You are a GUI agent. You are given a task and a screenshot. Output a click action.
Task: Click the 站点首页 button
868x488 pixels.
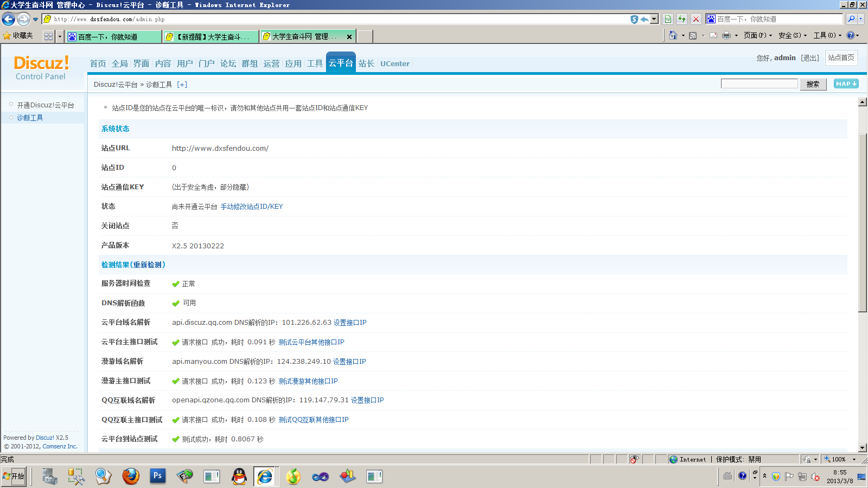(841, 57)
